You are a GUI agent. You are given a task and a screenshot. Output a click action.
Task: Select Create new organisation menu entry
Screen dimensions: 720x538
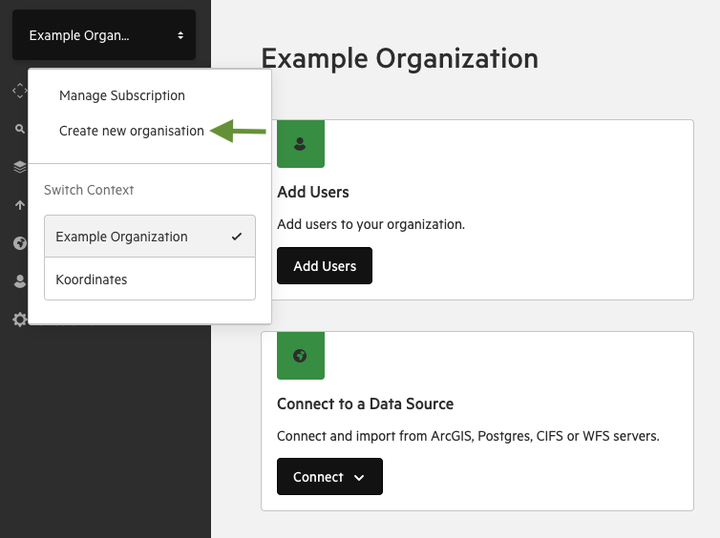point(131,131)
